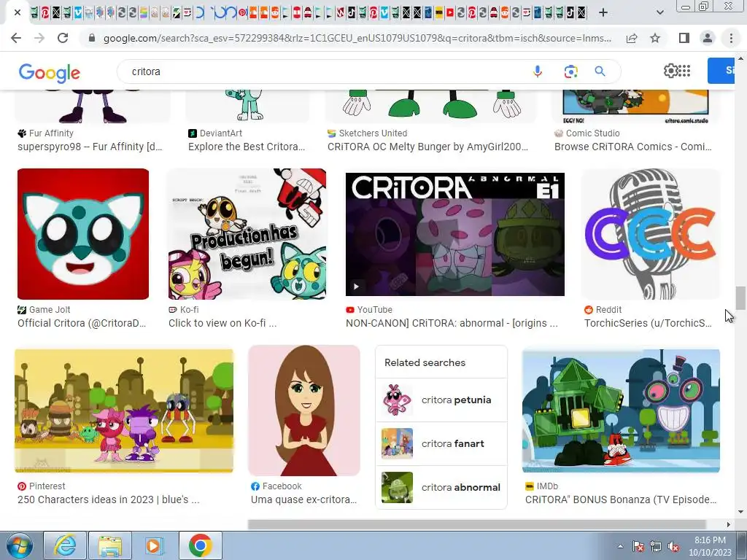The image size is (747, 560).
Task: Open the IMDb BONUS Bonanza image
Action: [x=621, y=411]
